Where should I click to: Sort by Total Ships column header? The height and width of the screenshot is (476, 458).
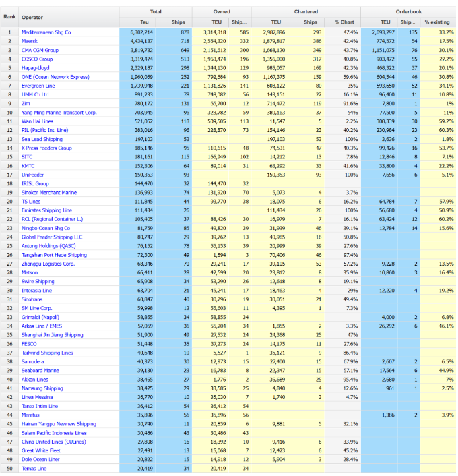click(x=174, y=22)
